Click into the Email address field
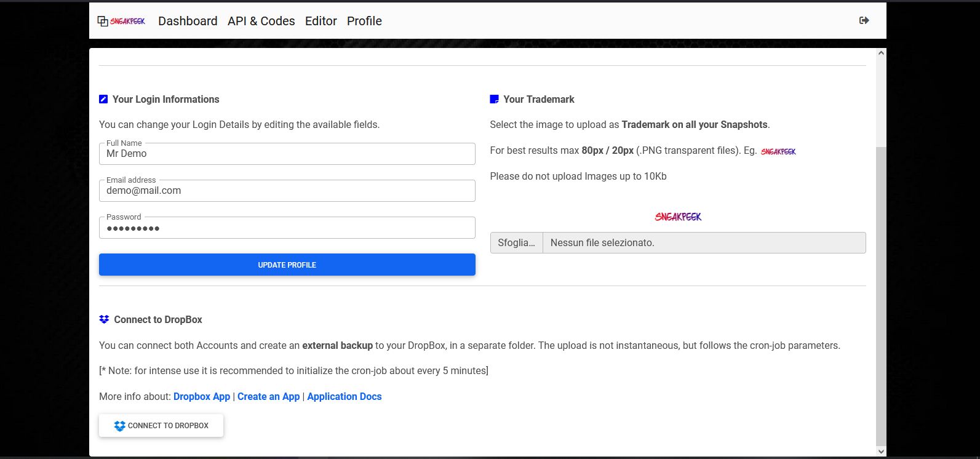 [287, 191]
